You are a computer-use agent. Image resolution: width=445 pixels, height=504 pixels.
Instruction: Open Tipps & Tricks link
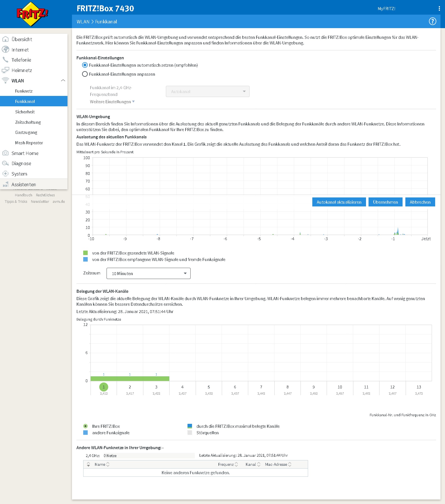(16, 201)
